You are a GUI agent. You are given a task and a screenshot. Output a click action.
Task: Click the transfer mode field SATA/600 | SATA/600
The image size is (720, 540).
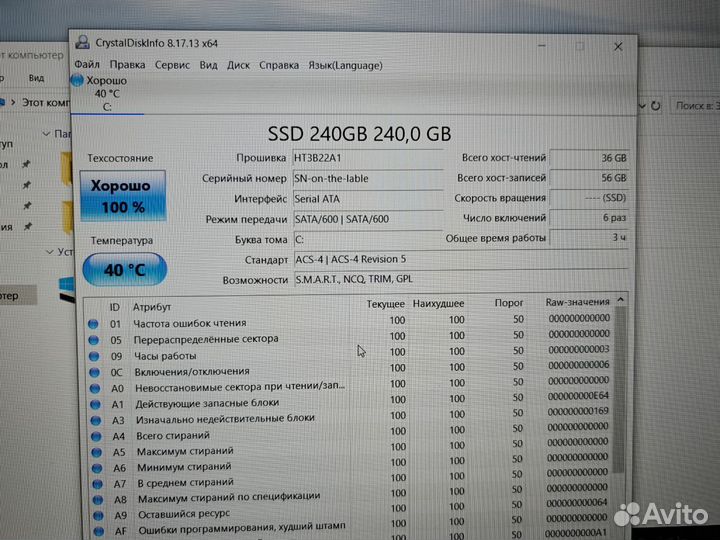click(x=367, y=219)
